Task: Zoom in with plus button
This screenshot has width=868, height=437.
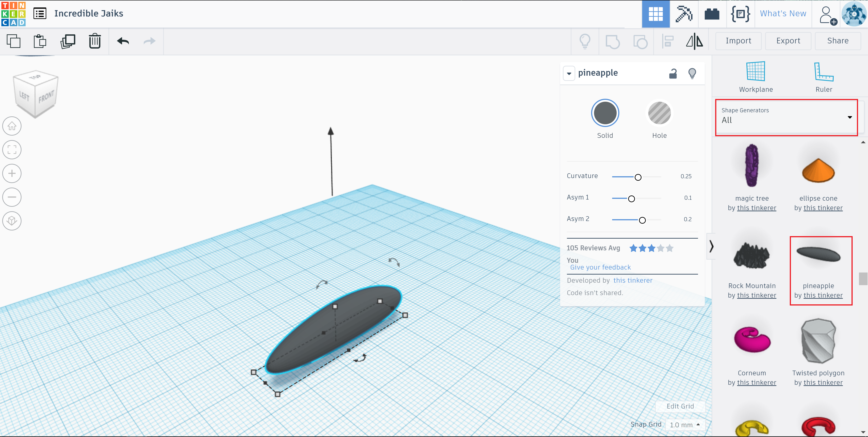Action: (12, 173)
